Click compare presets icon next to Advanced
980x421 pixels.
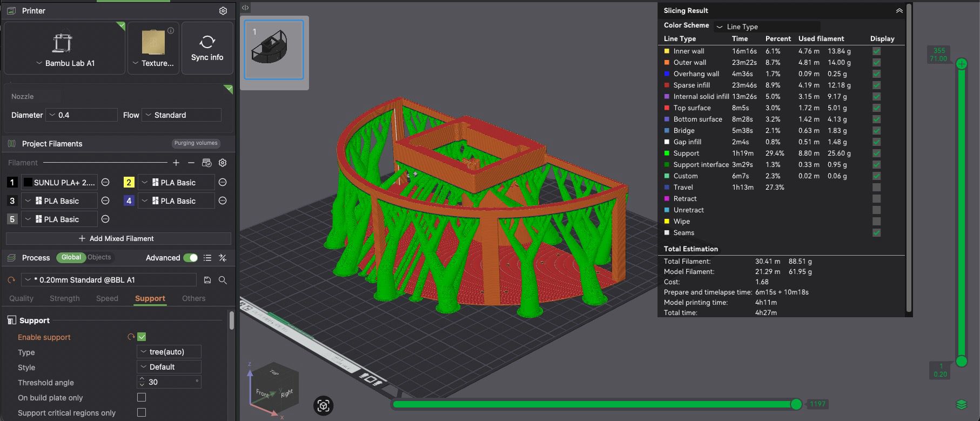click(223, 258)
